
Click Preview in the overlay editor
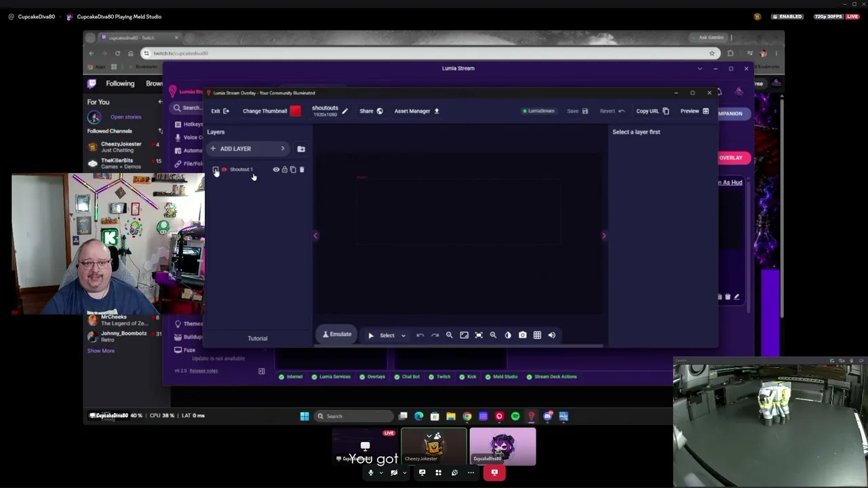694,111
